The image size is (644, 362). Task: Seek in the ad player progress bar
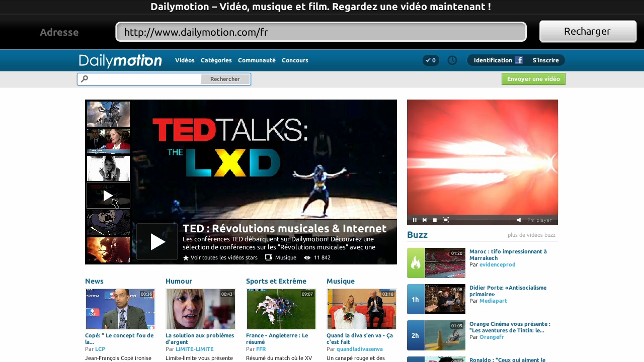tap(483, 220)
